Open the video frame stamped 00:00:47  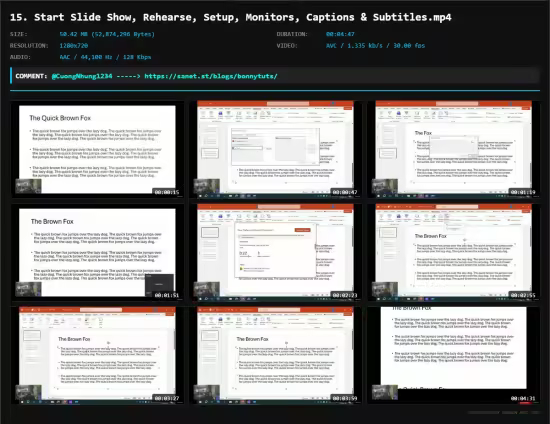[x=275, y=149]
